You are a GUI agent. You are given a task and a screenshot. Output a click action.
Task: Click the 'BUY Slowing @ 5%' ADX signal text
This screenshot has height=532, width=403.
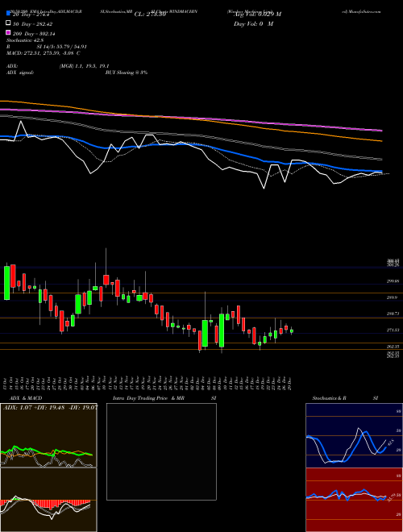127,73
